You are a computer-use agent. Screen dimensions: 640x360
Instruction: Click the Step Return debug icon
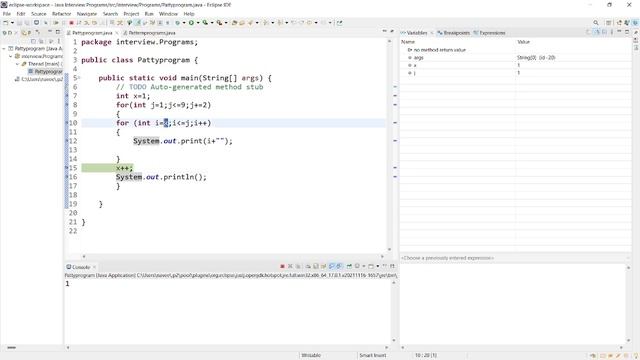102,23
